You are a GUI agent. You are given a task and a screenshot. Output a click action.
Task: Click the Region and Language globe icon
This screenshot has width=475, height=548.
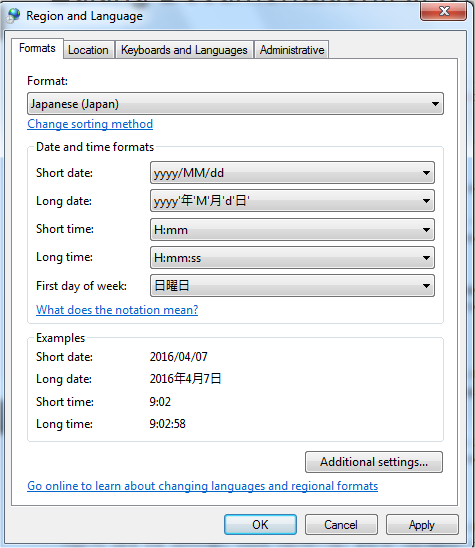[x=14, y=16]
